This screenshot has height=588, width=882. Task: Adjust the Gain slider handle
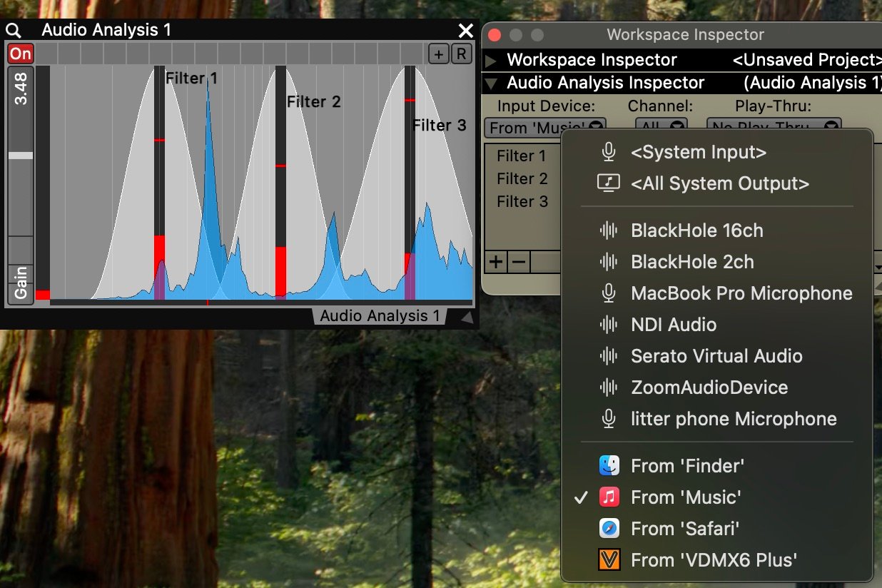[21, 155]
